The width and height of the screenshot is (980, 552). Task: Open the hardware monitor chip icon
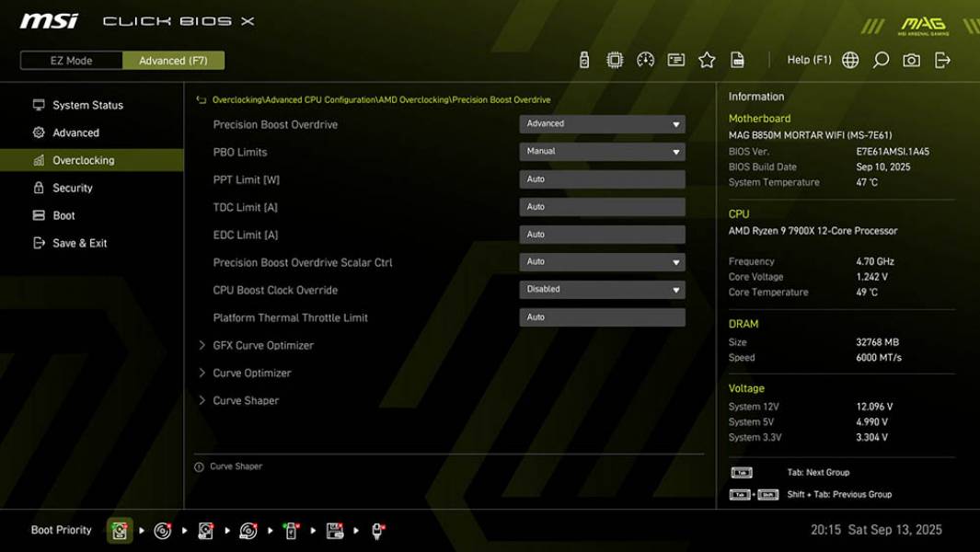click(615, 59)
